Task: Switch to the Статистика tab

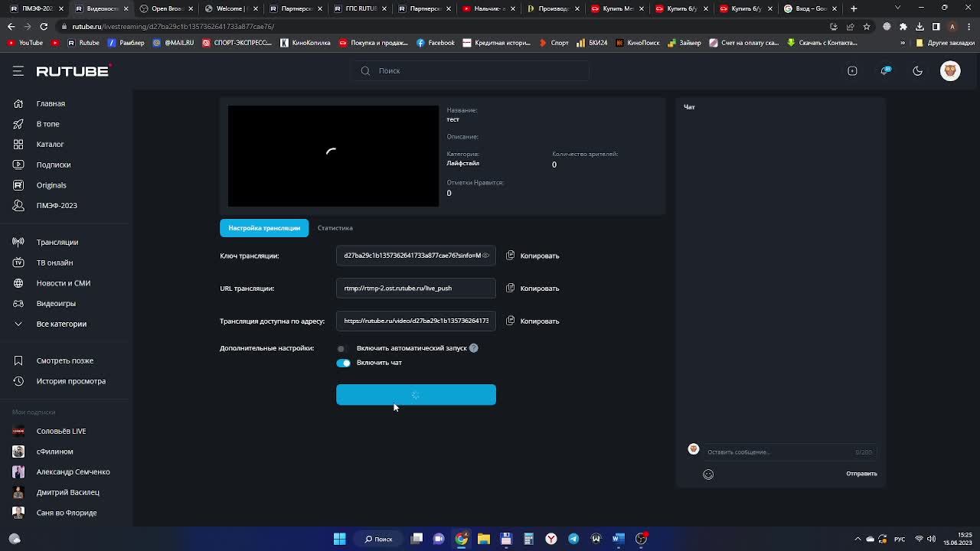Action: [335, 228]
